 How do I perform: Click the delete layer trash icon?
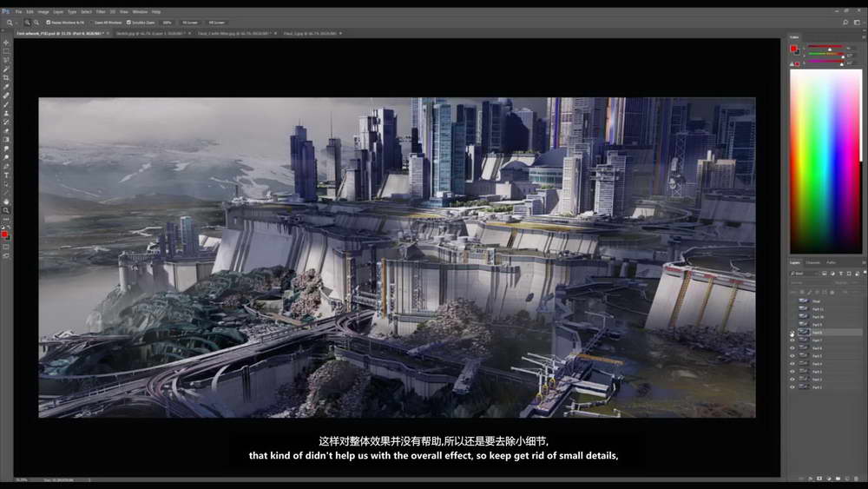pos(856,478)
